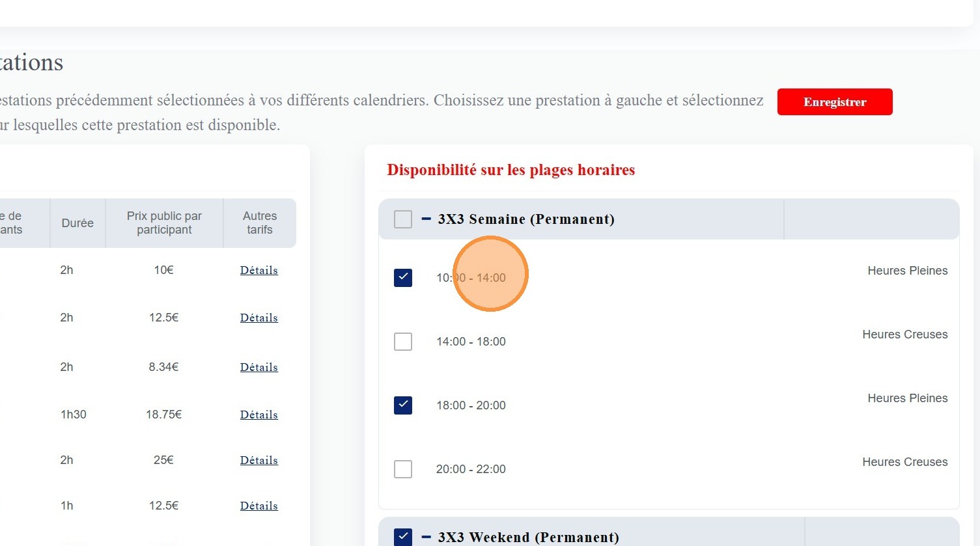Open Détails for the 1h 12.5€ prestation
The image size is (980, 546).
[x=259, y=506]
